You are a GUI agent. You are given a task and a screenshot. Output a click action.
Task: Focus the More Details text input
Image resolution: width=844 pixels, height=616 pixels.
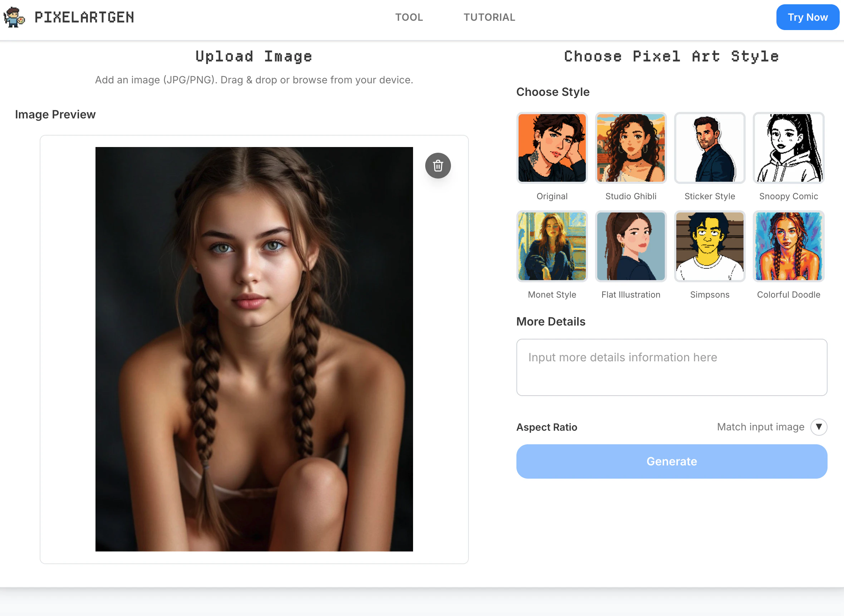[671, 367]
